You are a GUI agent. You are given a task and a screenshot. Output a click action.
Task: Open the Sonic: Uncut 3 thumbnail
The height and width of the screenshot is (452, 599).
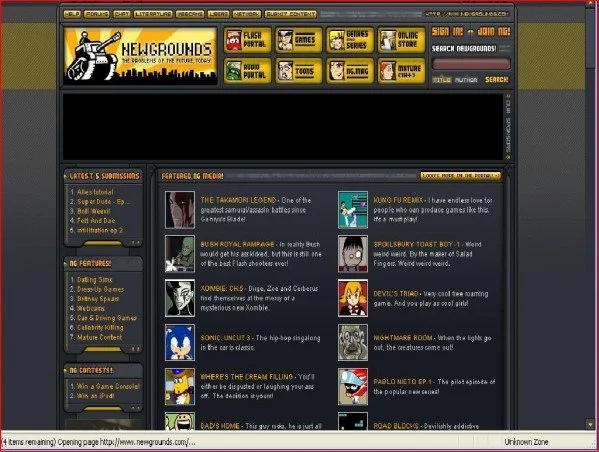180,342
